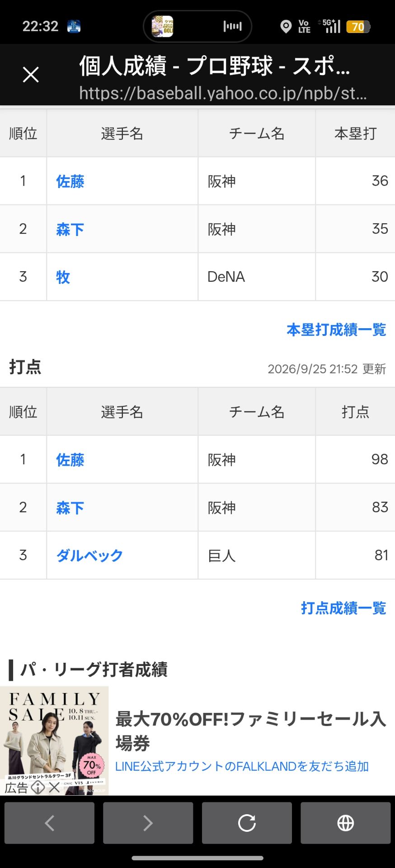Viewport: 395px width, 868px height.
Task: Open 森下 in home run ranking
Action: pos(70,229)
